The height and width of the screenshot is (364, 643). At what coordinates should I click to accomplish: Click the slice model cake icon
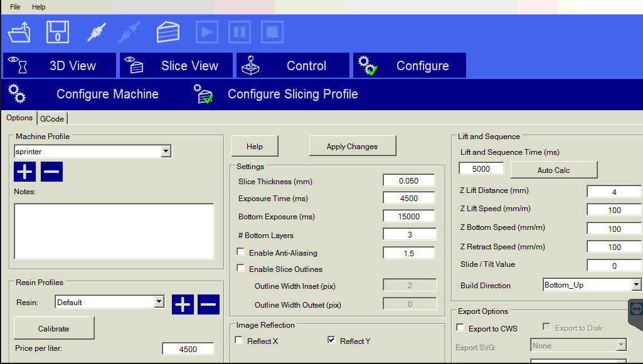(x=167, y=32)
